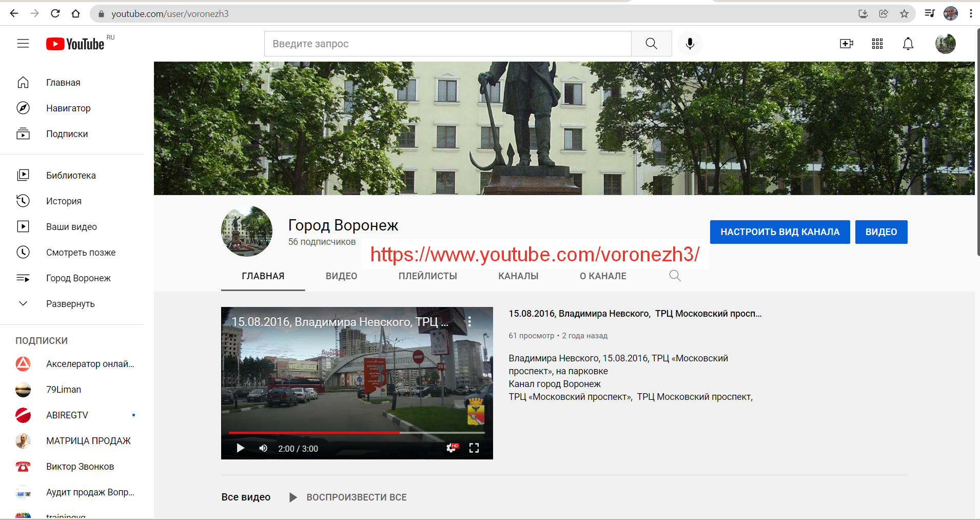Open browser home page button

[75, 13]
